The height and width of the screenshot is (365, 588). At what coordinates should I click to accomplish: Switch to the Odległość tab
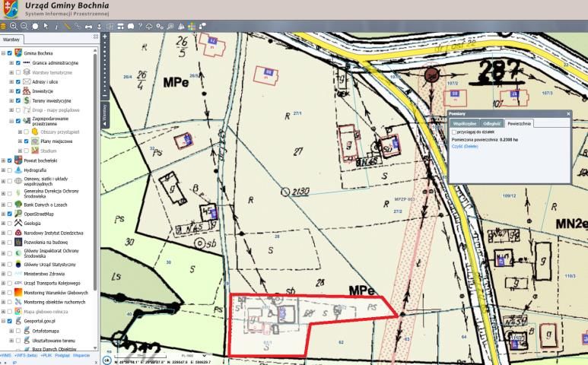point(491,123)
